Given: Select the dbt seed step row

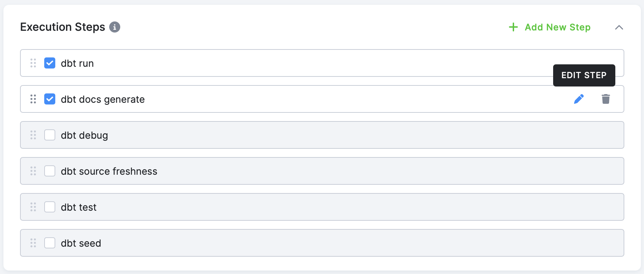Looking at the screenshot, I should pyautogui.click(x=322, y=243).
